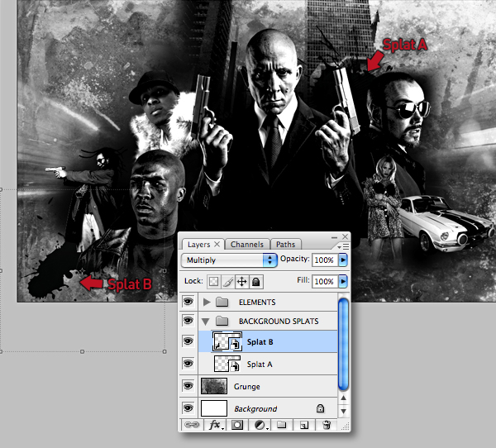Select the Background layer thumbnail
Image resolution: width=496 pixels, height=448 pixels.
[x=214, y=408]
